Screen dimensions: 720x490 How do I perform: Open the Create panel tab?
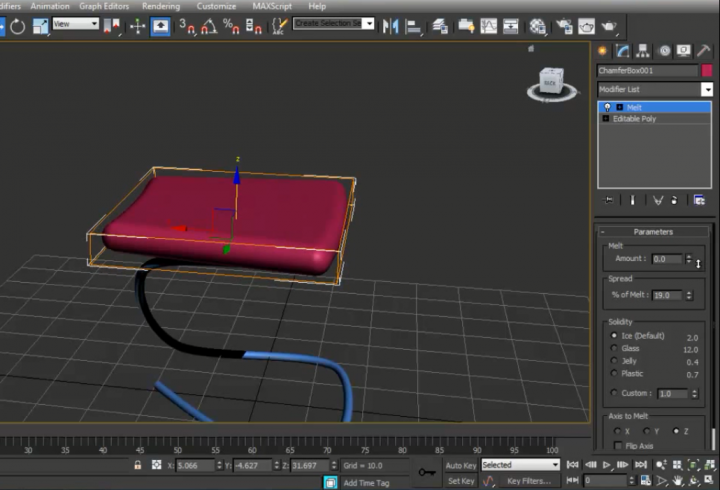click(x=603, y=50)
